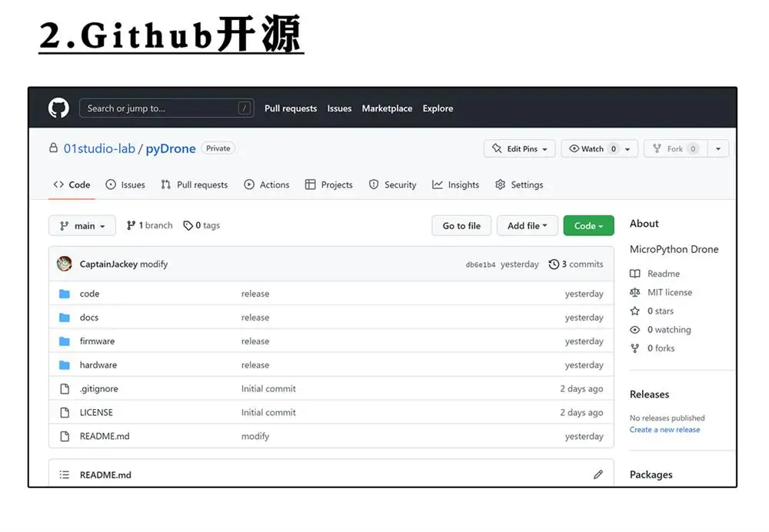Open Explore in the header
Screen dimensions: 769x532
pyautogui.click(x=438, y=108)
